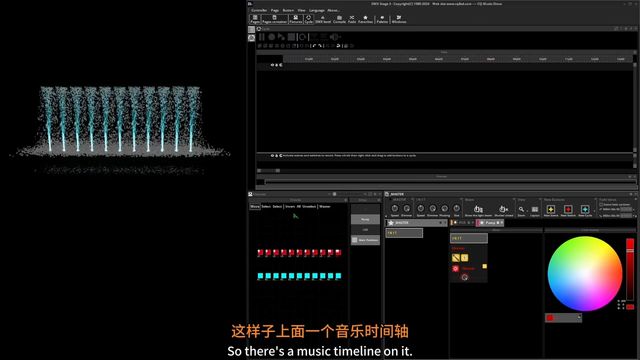This screenshot has width=640, height=360.
Task: Open the Pages toolbar icon
Action: [x=255, y=19]
